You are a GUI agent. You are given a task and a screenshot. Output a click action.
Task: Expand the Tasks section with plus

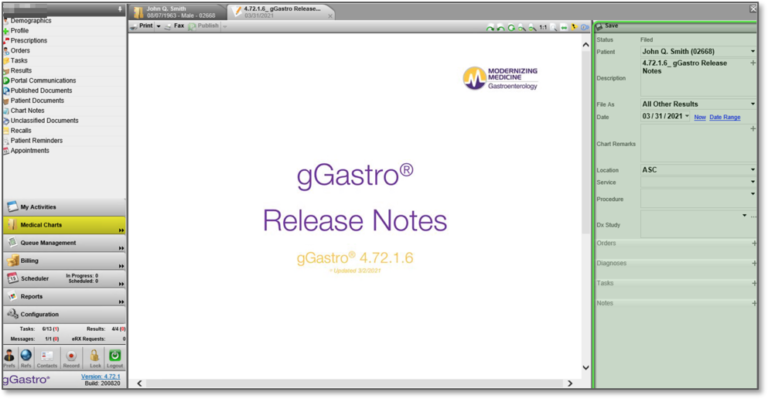point(754,283)
